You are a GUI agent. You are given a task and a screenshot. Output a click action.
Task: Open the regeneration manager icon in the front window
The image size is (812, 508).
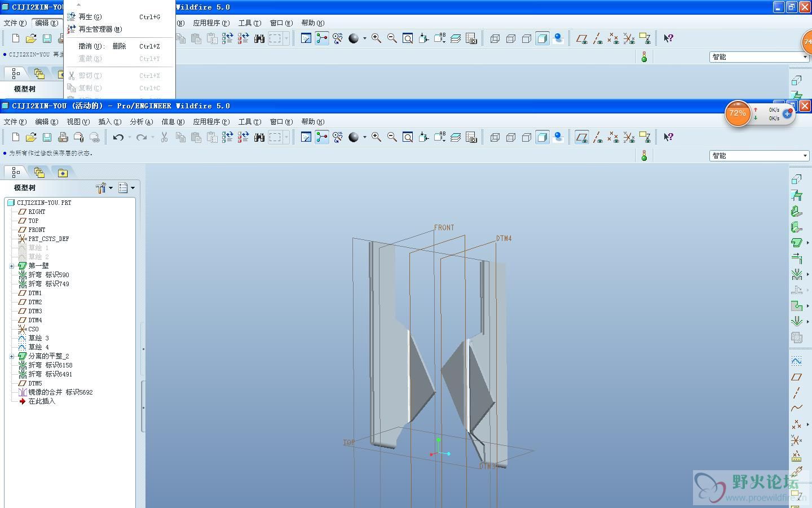coord(243,137)
